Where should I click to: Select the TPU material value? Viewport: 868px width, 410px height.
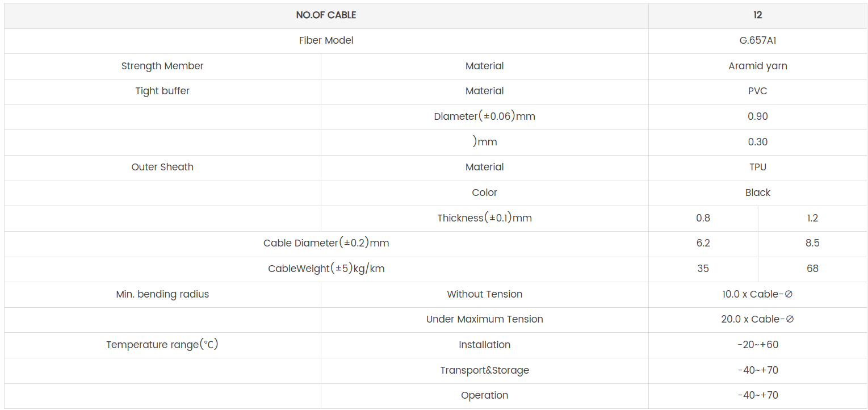[757, 167]
